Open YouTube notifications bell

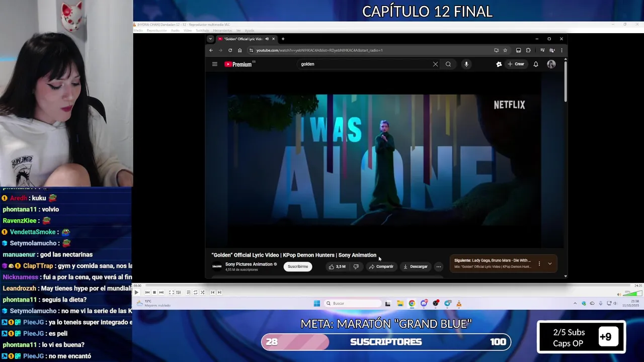pos(536,64)
